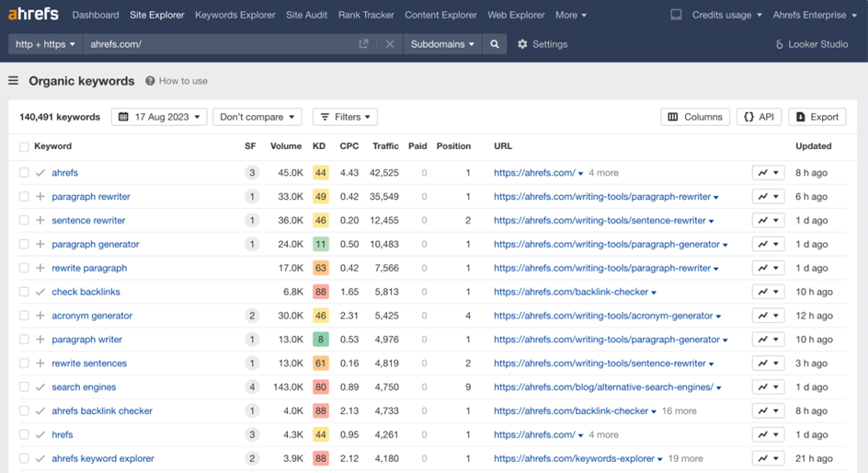868x473 pixels.
Task: Expand the More navigation menu
Action: pos(571,15)
